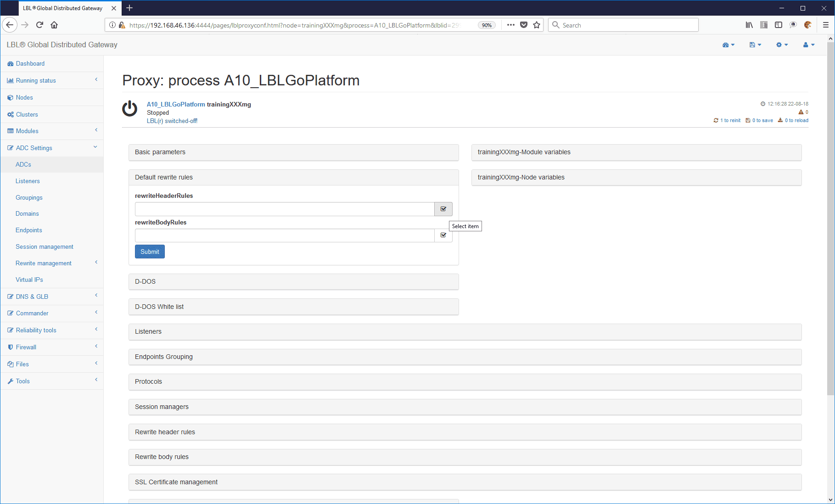Select ADCs submenu item
Screen dimensions: 835x504
click(52, 164)
